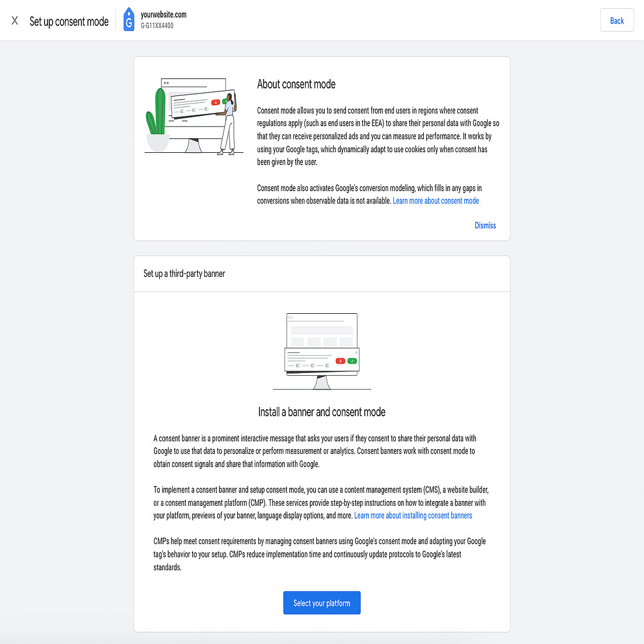Click the X to exit consent mode setup
Image resolution: width=644 pixels, height=644 pixels.
pyautogui.click(x=15, y=20)
